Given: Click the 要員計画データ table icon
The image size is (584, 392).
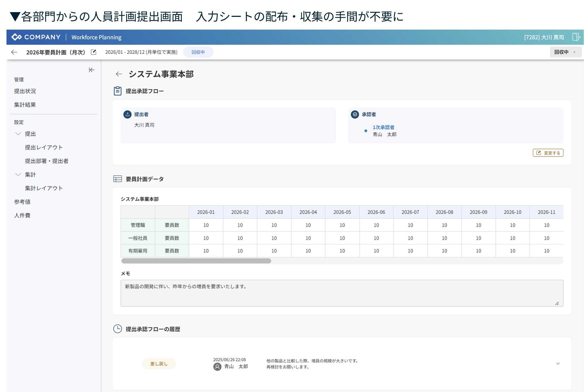Looking at the screenshot, I should click(x=117, y=179).
